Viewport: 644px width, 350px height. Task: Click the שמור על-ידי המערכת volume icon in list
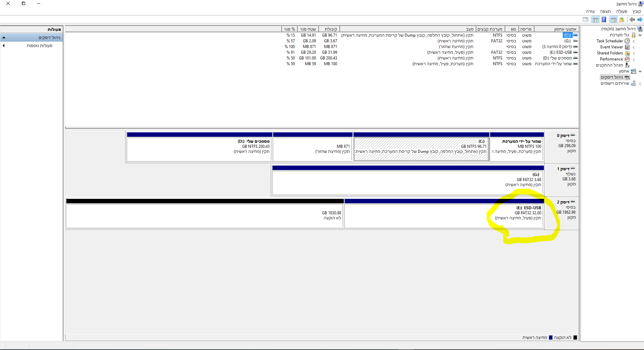tap(576, 64)
